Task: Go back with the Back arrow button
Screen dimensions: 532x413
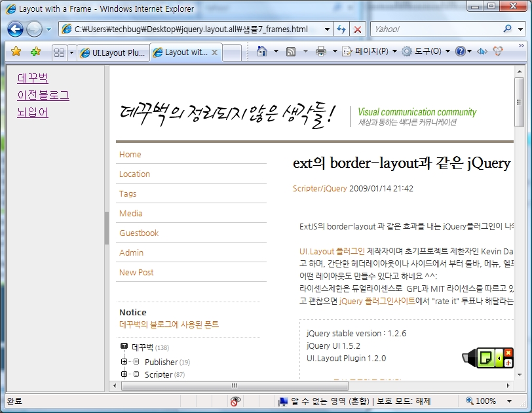Action: (15, 29)
